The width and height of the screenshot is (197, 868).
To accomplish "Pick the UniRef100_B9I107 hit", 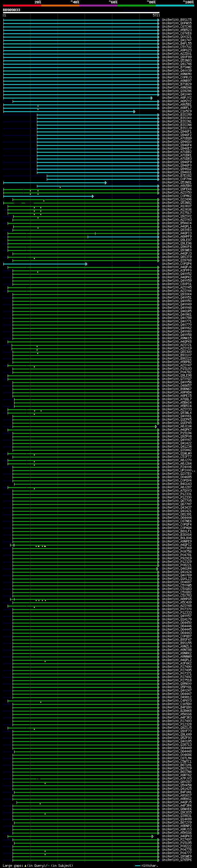I will 176,355.
